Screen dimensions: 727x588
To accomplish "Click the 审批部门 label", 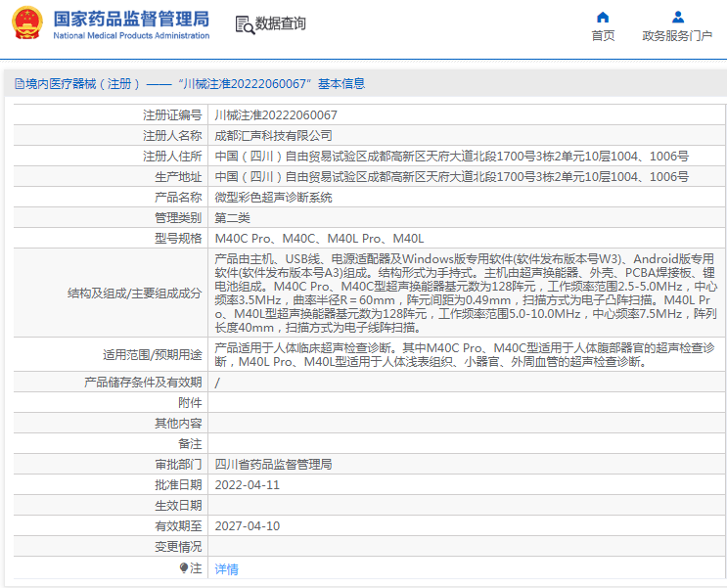I will coord(178,464).
